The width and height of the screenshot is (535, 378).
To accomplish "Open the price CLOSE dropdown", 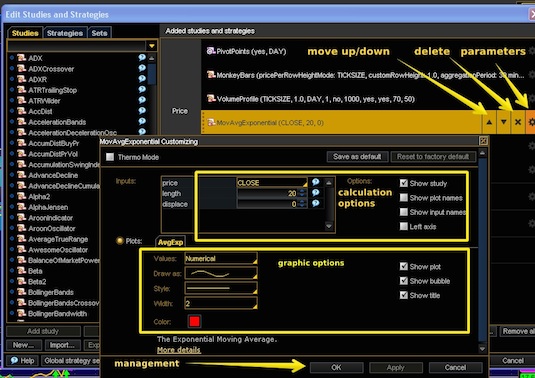I will [272, 183].
